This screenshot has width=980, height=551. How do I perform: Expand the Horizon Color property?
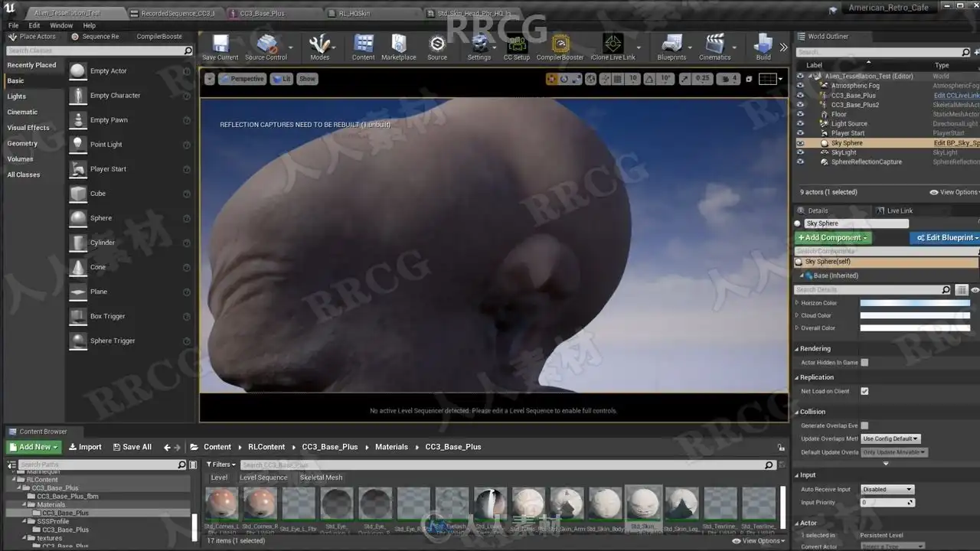797,303
